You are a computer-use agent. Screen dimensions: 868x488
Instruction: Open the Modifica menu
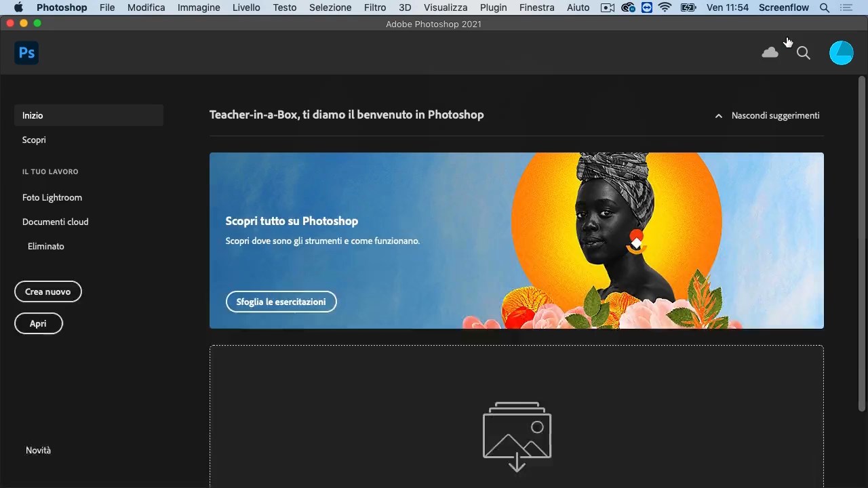click(146, 7)
